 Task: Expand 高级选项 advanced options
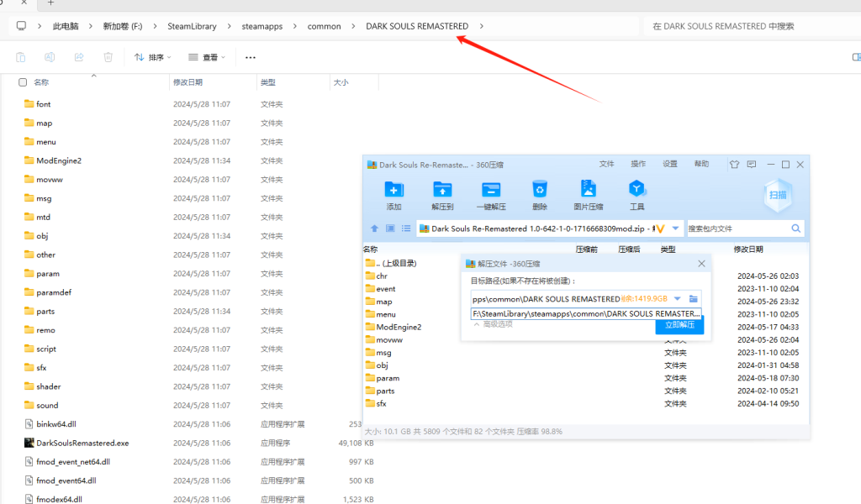click(x=493, y=325)
